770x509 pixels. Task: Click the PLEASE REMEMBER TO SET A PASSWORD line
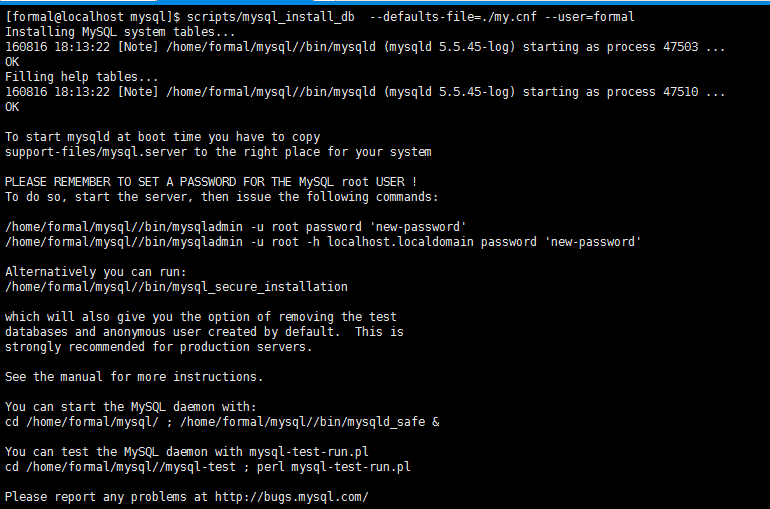[211, 182]
